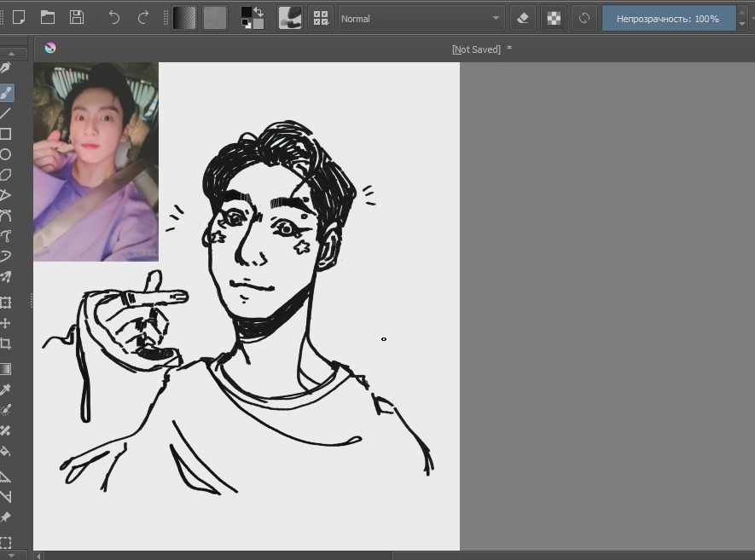
Task: Select the Rectangular Selection tool
Action: click(x=6, y=542)
